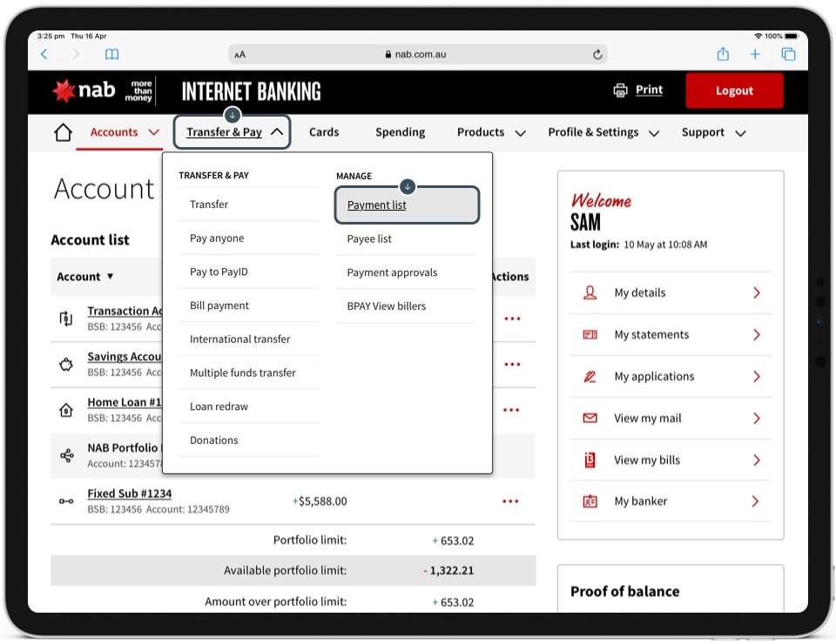836x644 pixels.
Task: Click the View my mail envelope icon
Action: click(590, 418)
